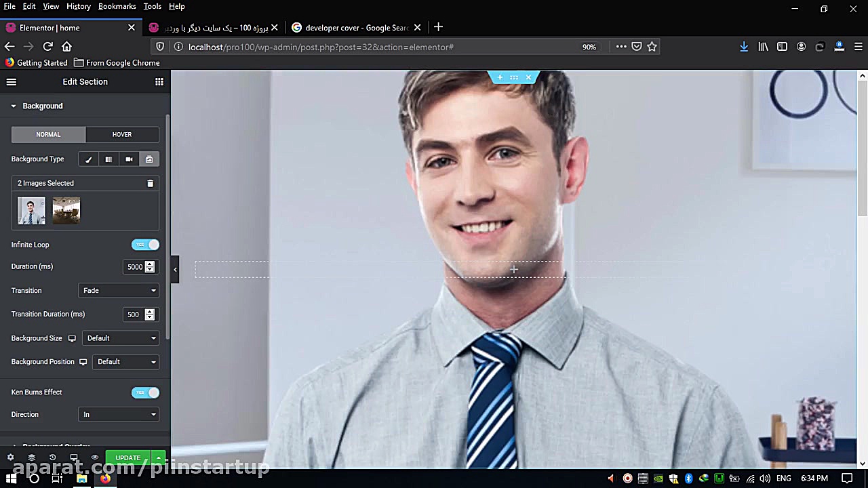The image size is (868, 488).
Task: Open Firefox account icon
Action: (801, 47)
